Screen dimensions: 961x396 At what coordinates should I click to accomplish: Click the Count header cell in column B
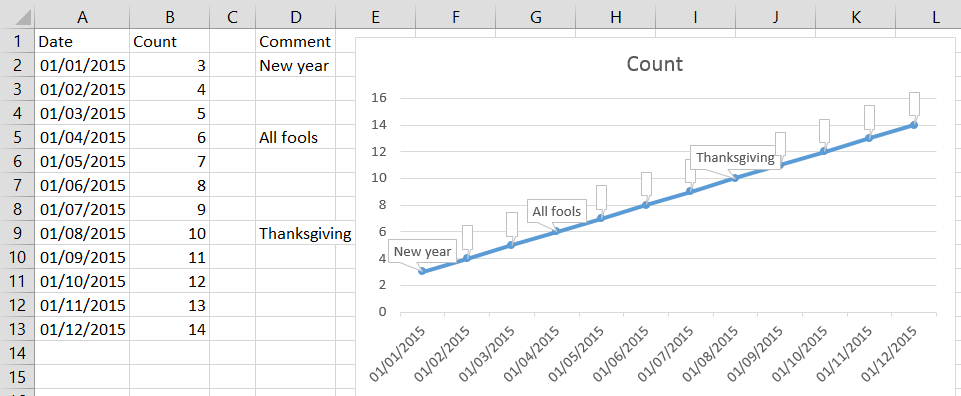(170, 42)
